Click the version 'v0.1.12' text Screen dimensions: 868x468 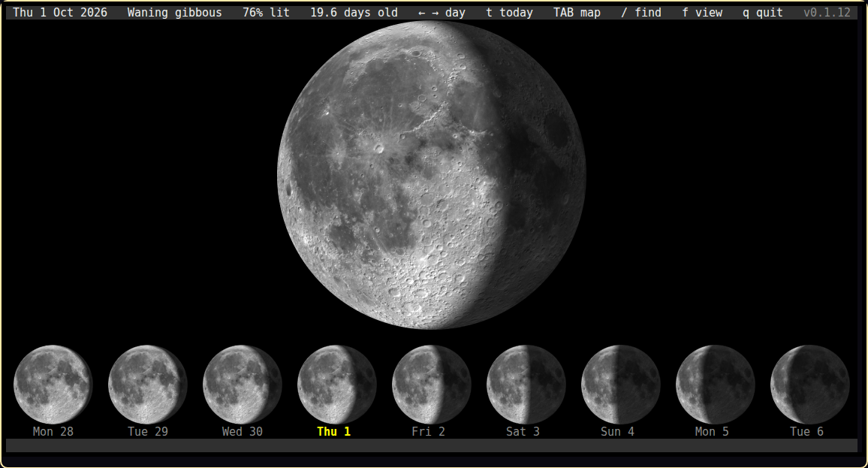point(827,12)
